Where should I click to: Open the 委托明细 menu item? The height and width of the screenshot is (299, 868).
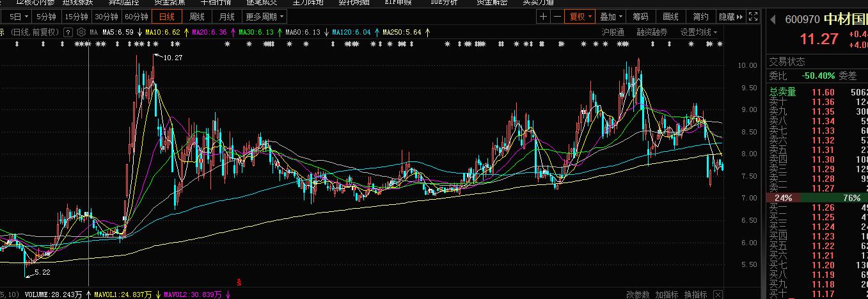coord(354,3)
